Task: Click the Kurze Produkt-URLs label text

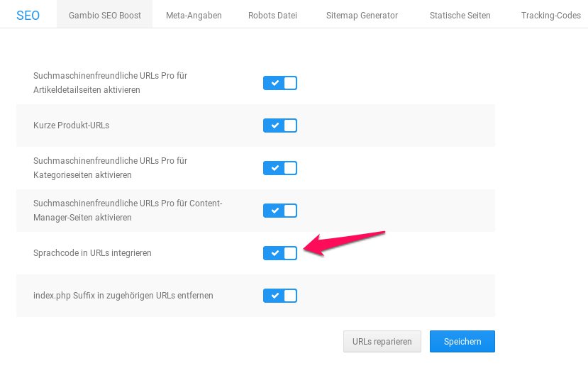Action: [x=71, y=126]
